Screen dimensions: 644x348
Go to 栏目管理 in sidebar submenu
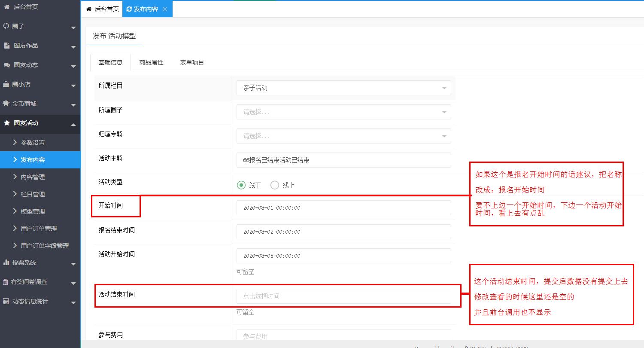coord(33,194)
